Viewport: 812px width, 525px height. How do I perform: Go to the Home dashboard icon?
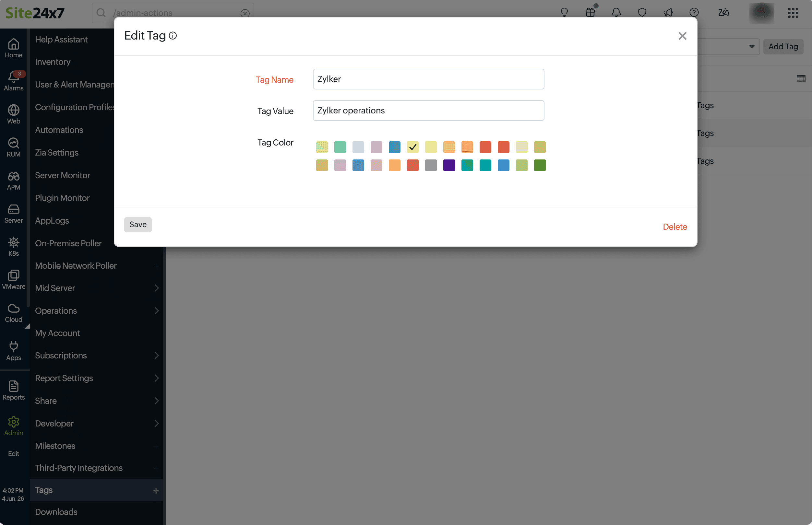coord(14,48)
